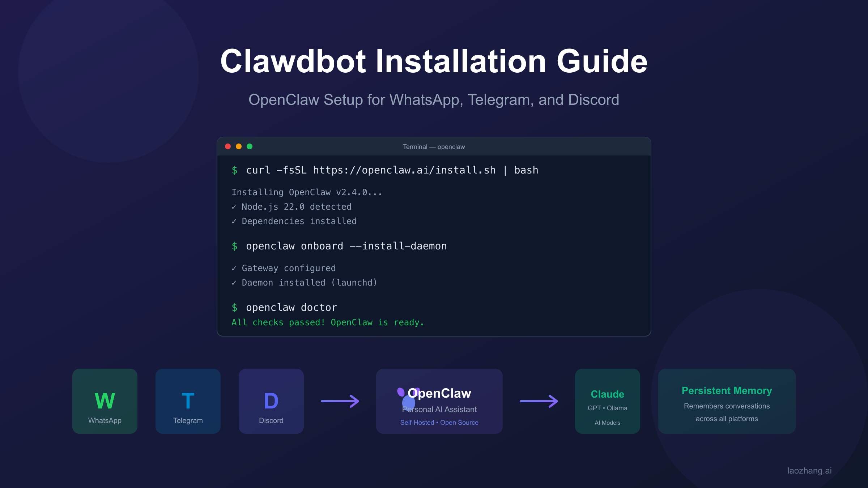Toggle the Daemon installed checkmark
Screen dimensions: 868x488
[x=235, y=283]
